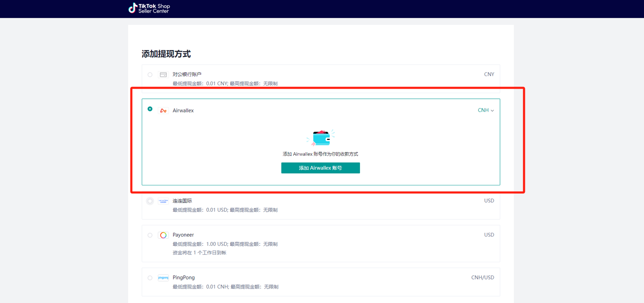Image resolution: width=644 pixels, height=303 pixels.
Task: Click the TikTok Shop Seller Center logo
Action: (x=149, y=8)
